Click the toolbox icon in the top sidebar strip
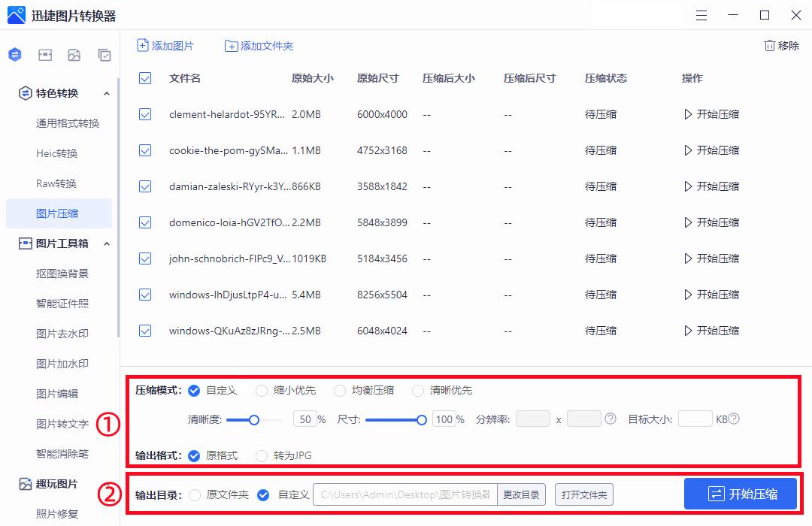This screenshot has height=526, width=812. pyautogui.click(x=45, y=54)
